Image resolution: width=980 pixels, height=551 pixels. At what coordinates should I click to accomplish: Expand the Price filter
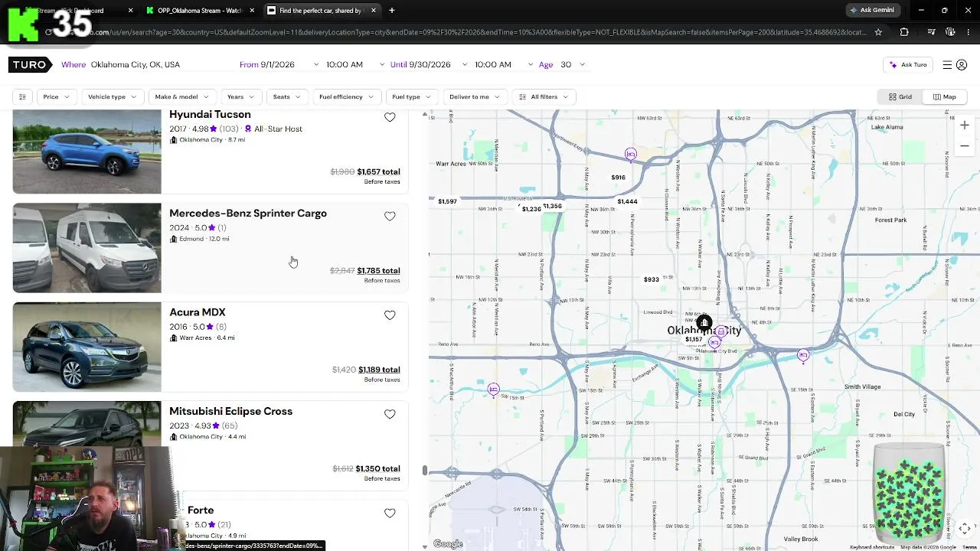57,97
